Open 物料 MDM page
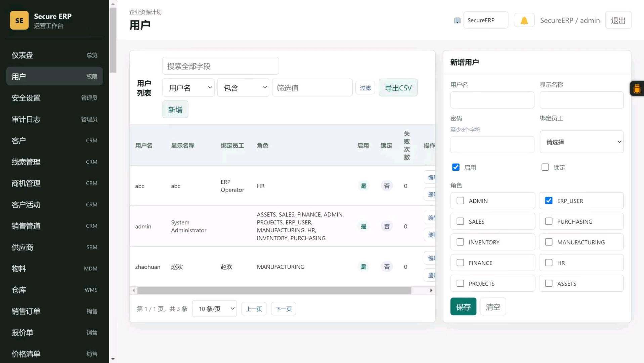 [x=54, y=269]
